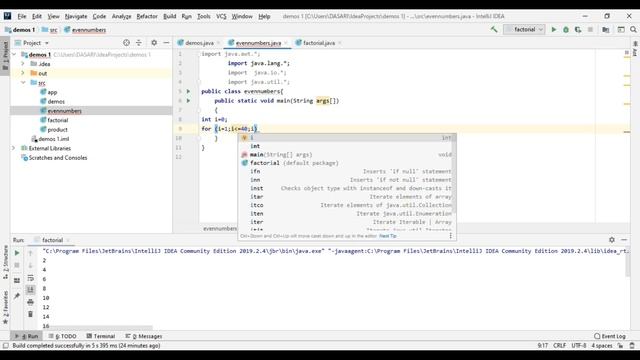640x360 pixels.
Task: Open the VCS menu
Action: tap(221, 16)
